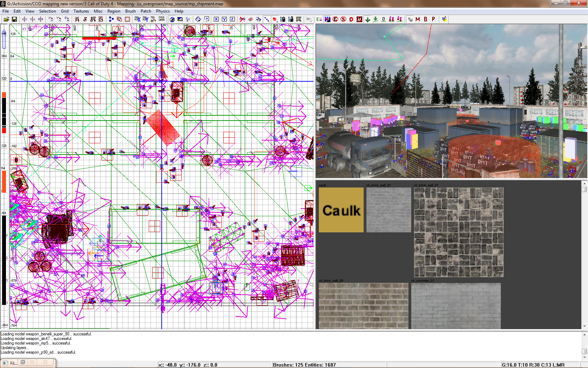Open the Selection menu
This screenshot has width=588, height=368.
click(x=48, y=11)
